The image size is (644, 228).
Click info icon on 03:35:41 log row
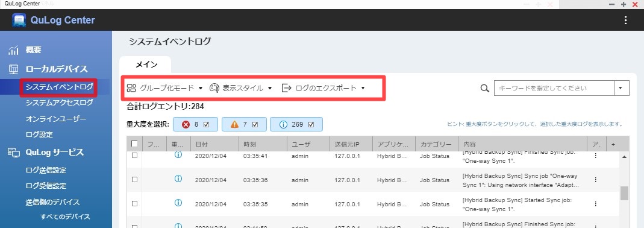coord(178,155)
